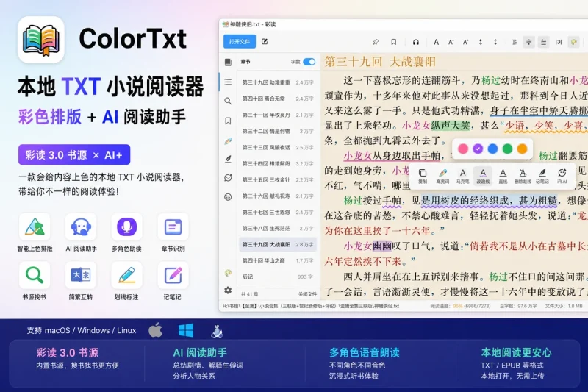The width and height of the screenshot is (588, 392).
Task: Go to chapter 第三十八回 生死茫茫
Action: coord(278,228)
